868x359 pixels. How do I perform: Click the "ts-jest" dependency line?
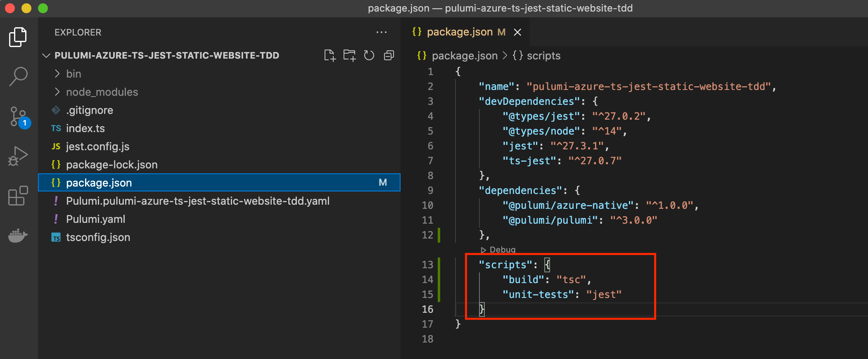(562, 161)
